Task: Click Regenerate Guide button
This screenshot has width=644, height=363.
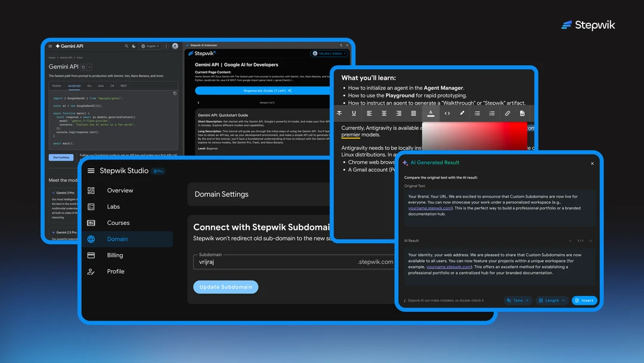Action: point(259,91)
